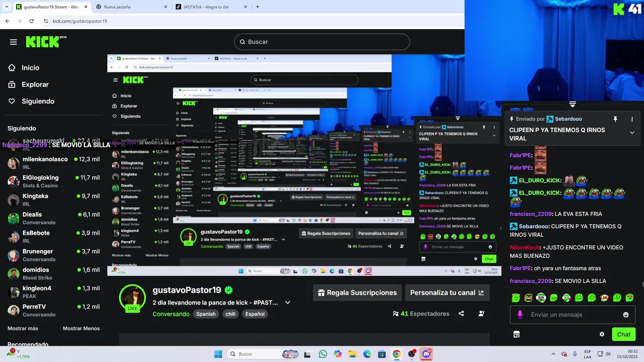Toggle the Kick sidebar hamburger menu on the main page

coord(14,42)
